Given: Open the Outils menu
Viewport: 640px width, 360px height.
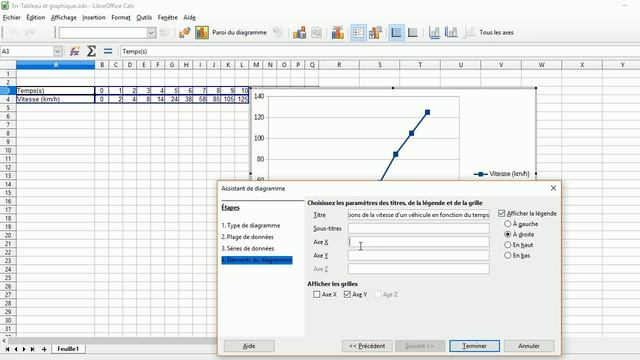Looking at the screenshot, I should click(144, 18).
